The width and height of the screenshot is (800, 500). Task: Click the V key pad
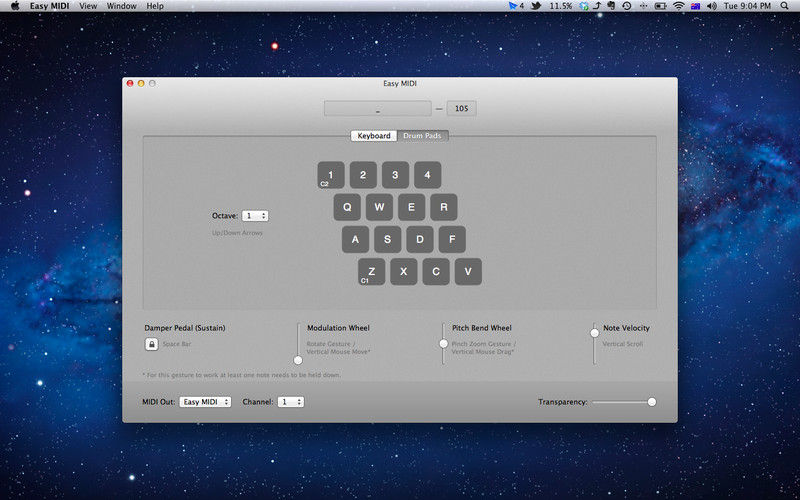pos(468,271)
